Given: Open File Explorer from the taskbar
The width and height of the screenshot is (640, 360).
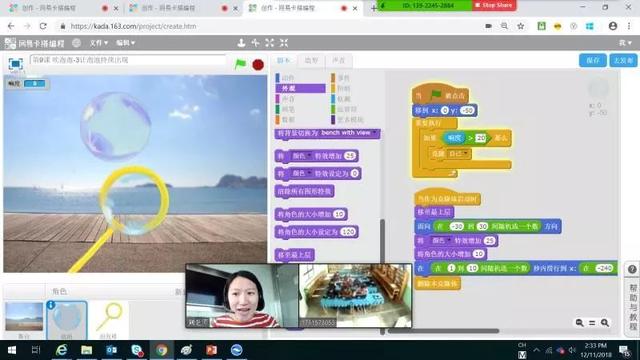Looking at the screenshot, I should (x=86, y=350).
